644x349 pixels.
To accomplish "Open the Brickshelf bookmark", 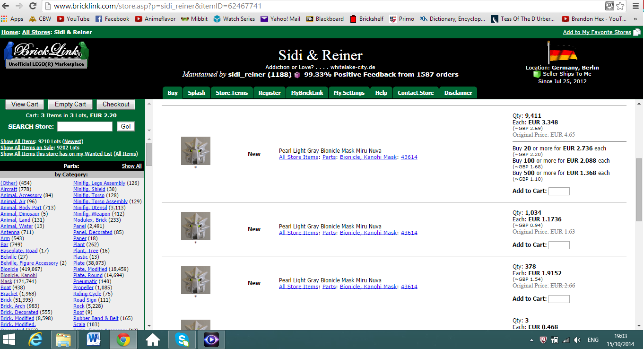I will tap(366, 19).
